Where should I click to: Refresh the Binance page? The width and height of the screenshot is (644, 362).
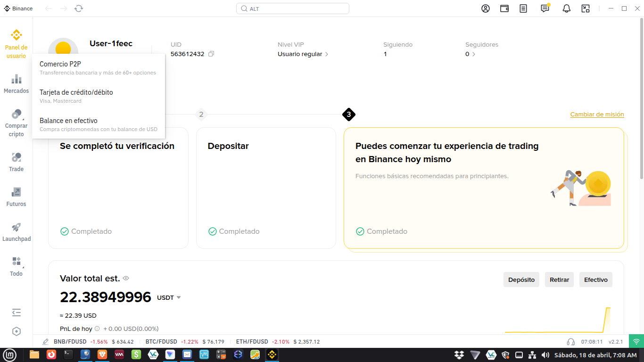coord(79,8)
